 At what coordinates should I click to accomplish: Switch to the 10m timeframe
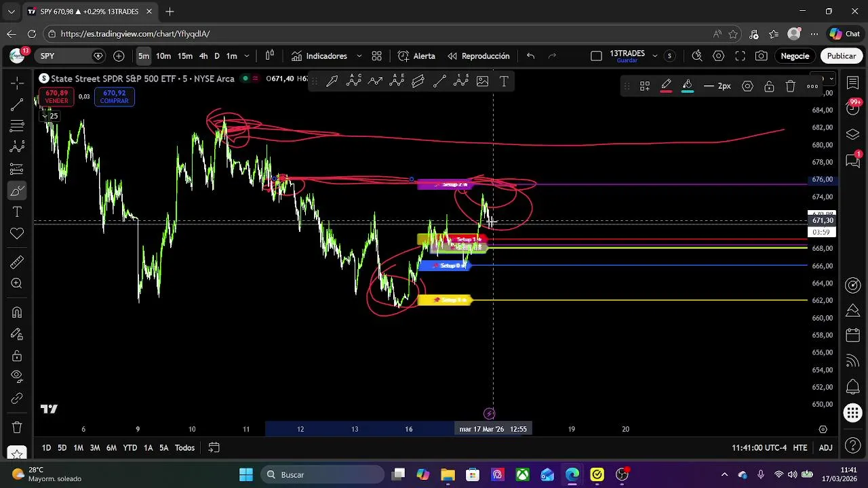point(163,56)
